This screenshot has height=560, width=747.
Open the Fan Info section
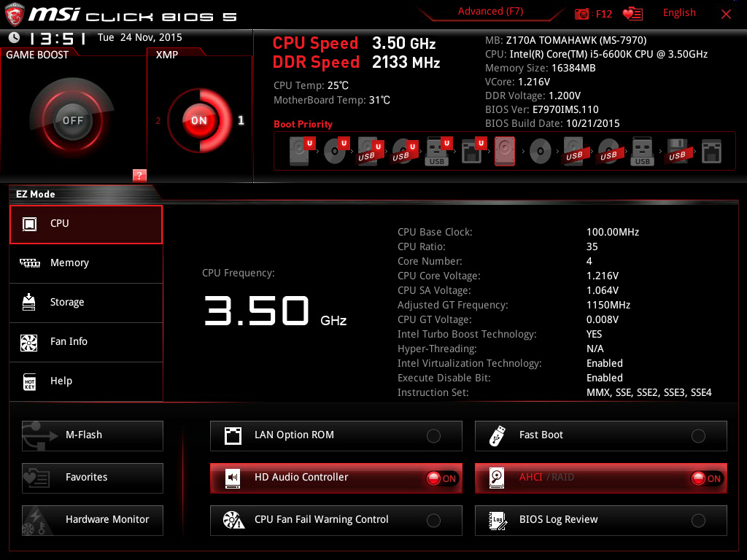click(86, 343)
